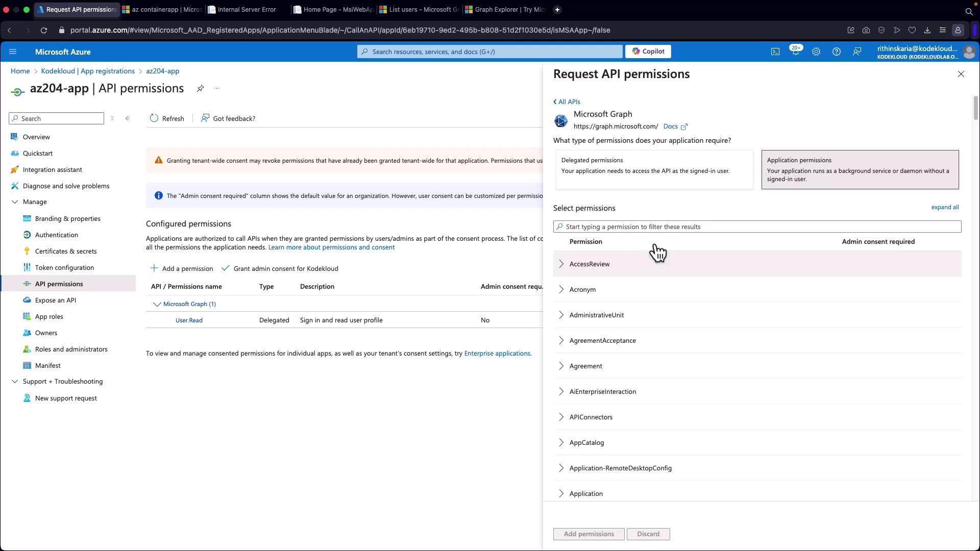This screenshot has height=551, width=980.
Task: Open Azure Cloud Shell icon
Action: [x=775, y=52]
